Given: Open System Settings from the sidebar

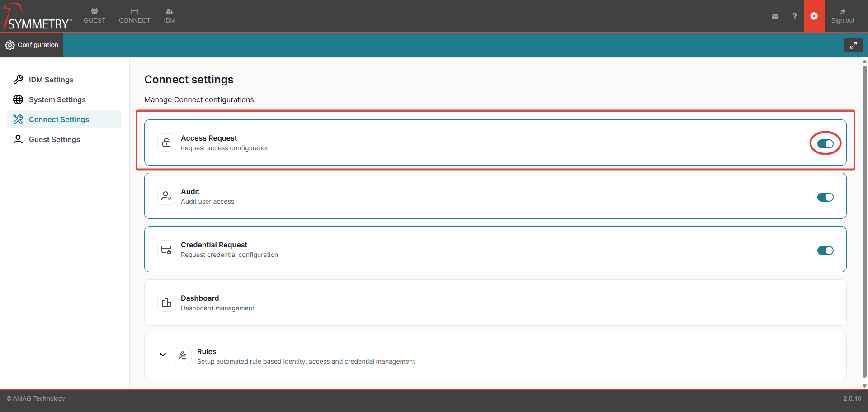Looking at the screenshot, I should (x=57, y=99).
